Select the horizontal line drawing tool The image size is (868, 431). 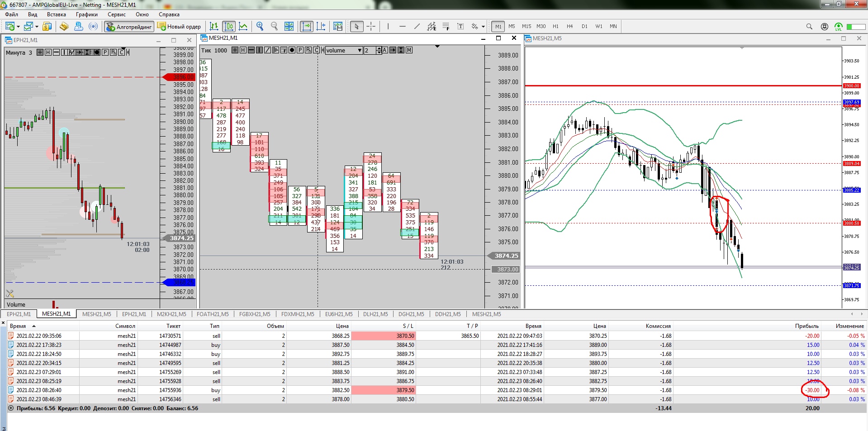pyautogui.click(x=403, y=26)
